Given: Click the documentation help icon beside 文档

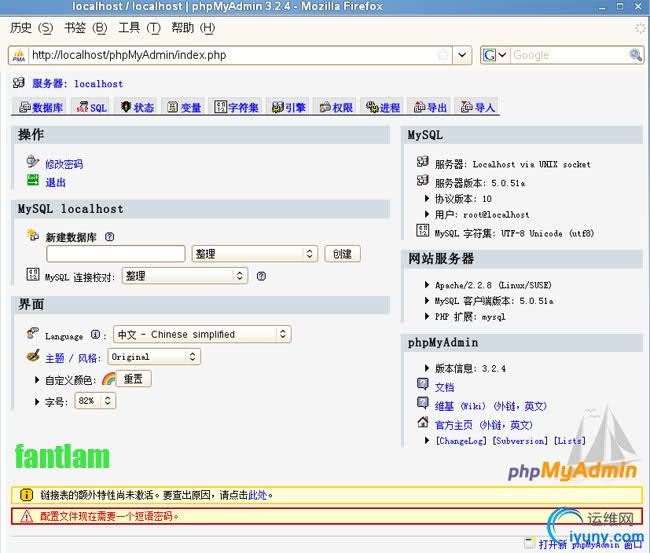Looking at the screenshot, I should 423,384.
